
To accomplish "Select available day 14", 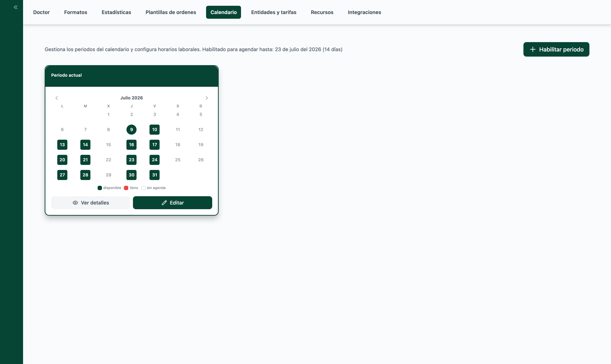I will pos(85,145).
